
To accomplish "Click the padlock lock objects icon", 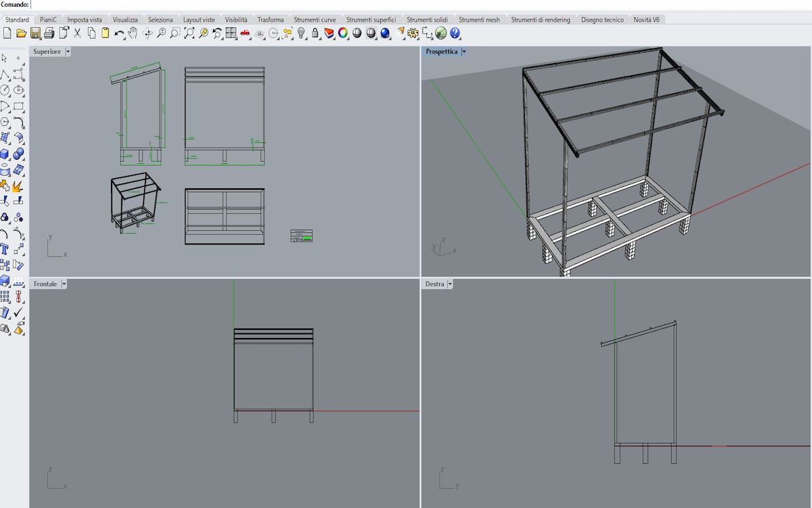I will (x=315, y=33).
